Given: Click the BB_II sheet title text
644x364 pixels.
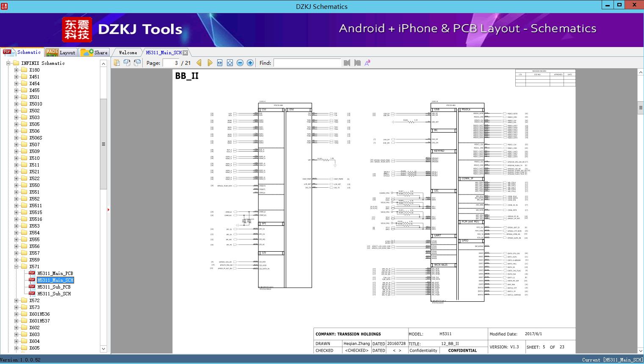Looking at the screenshot, I should pyautogui.click(x=187, y=76).
